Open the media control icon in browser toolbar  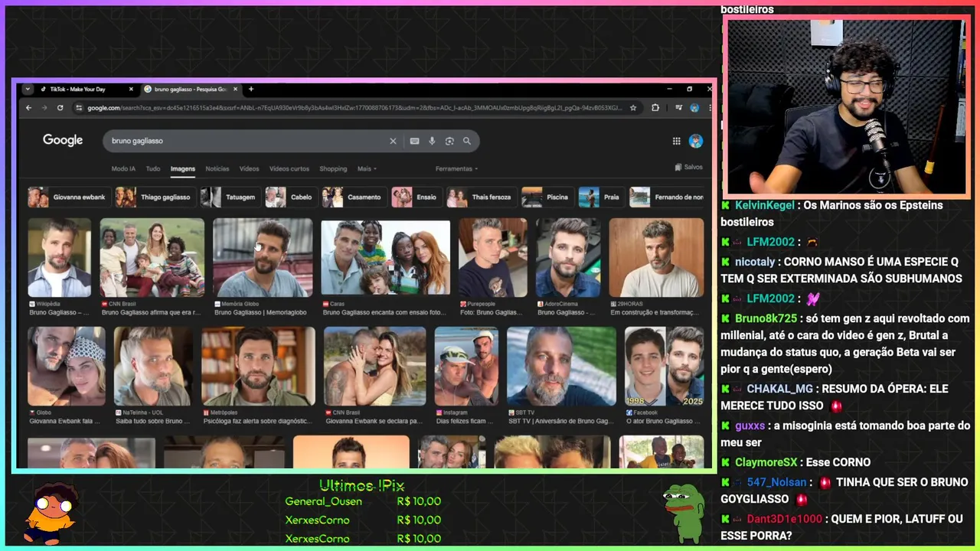[678, 108]
